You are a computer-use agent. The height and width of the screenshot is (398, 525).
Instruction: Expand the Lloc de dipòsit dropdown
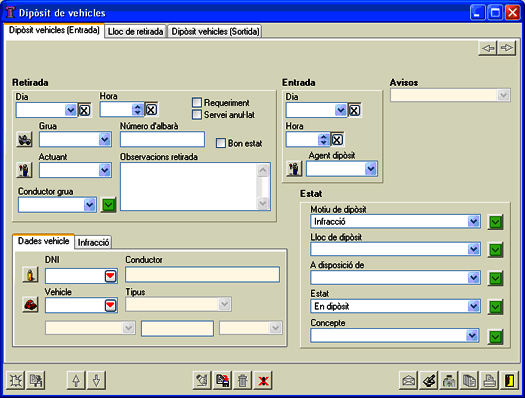click(x=473, y=249)
